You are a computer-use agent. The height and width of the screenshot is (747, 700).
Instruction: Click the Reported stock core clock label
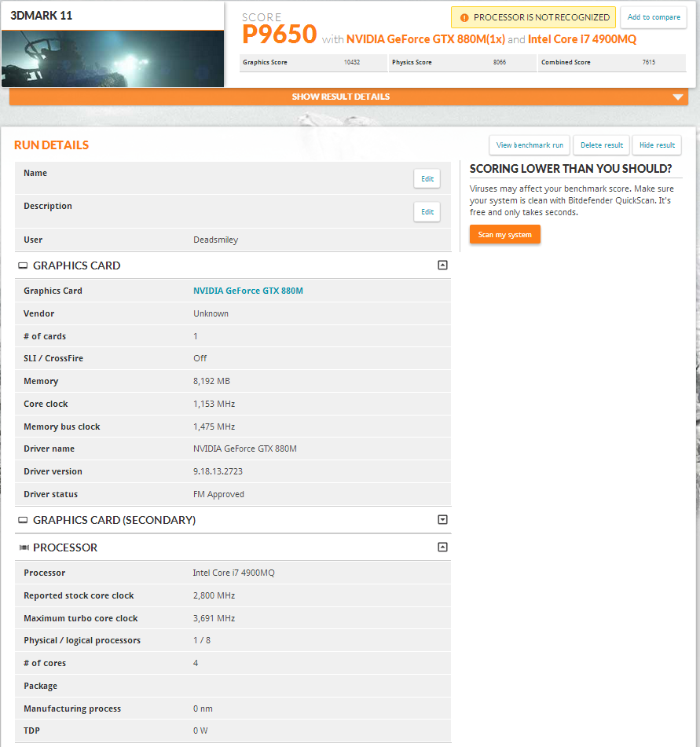(x=79, y=596)
